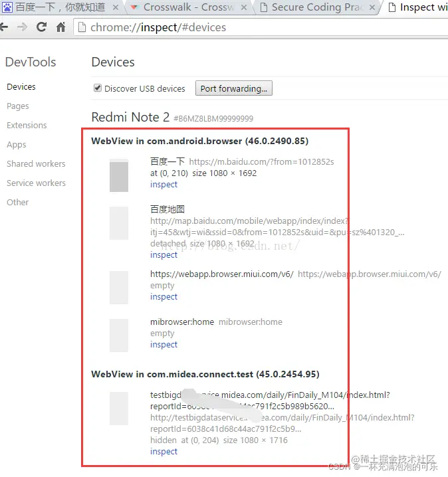This screenshot has height=477, width=448.
Task: Go to home page icon
Action: coord(61,27)
